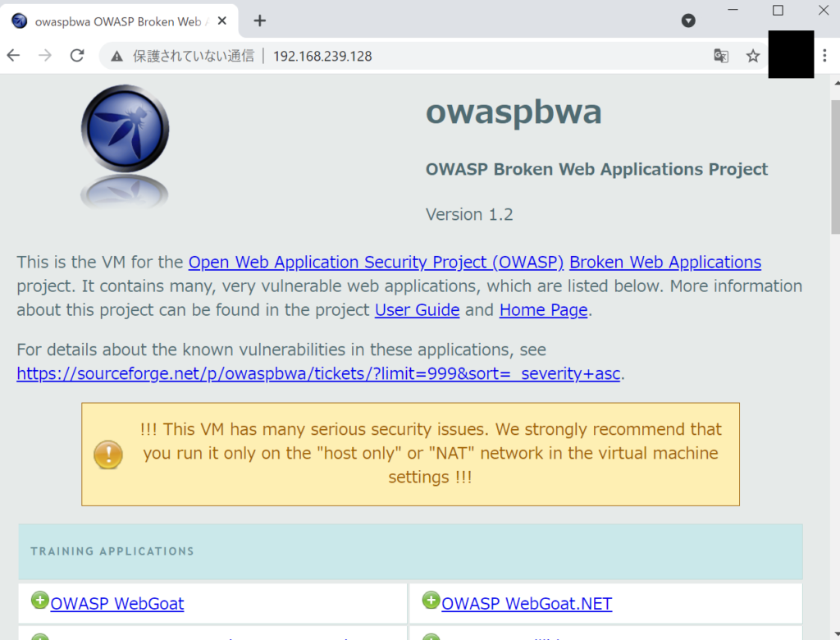Image resolution: width=840 pixels, height=640 pixels.
Task: Open a new browser tab
Action: (x=259, y=21)
